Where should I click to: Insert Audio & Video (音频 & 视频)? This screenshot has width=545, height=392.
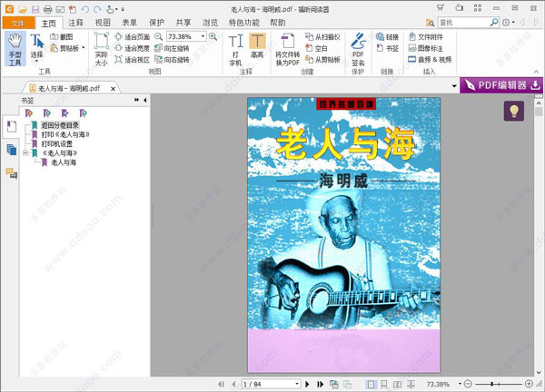click(x=430, y=59)
